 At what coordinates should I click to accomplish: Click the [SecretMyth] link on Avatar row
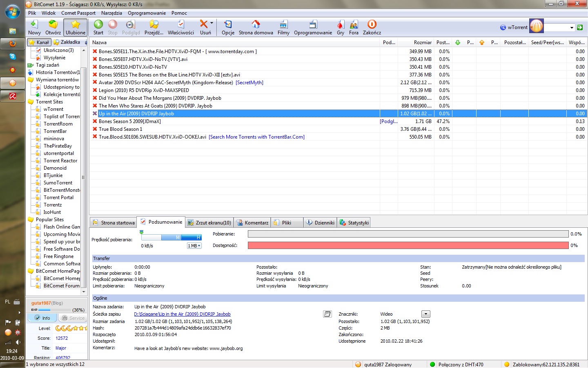coord(249,83)
